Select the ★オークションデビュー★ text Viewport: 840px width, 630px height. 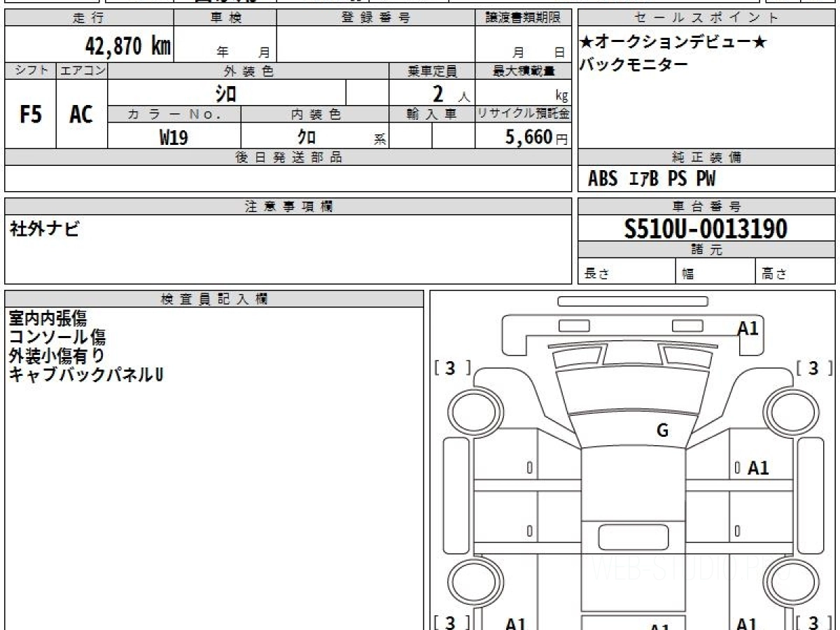point(673,43)
